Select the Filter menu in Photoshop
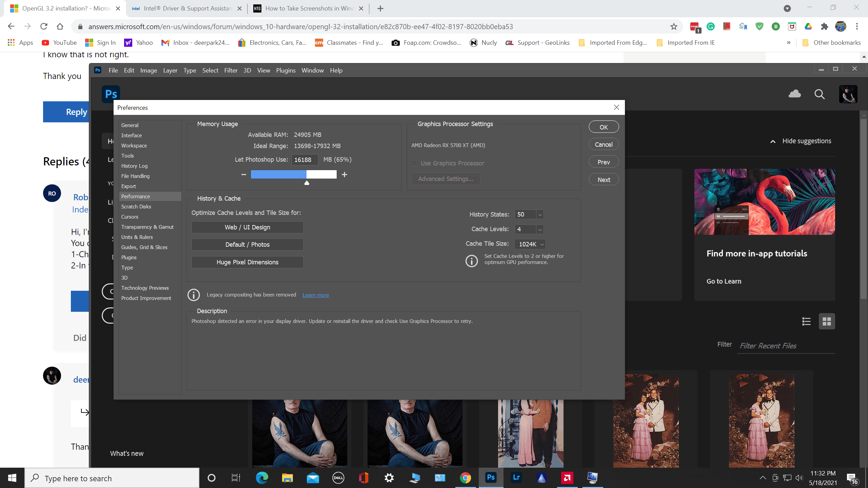This screenshot has width=868, height=488. pyautogui.click(x=230, y=70)
